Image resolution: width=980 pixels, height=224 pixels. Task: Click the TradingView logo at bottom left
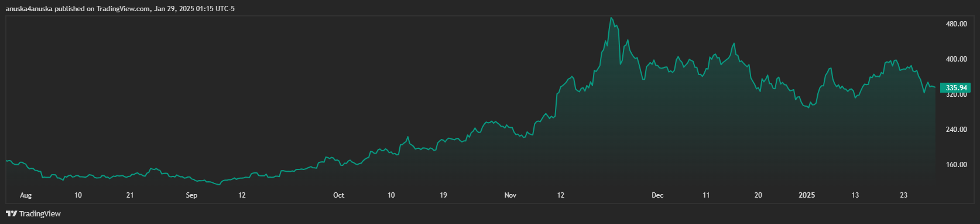pyautogui.click(x=33, y=214)
